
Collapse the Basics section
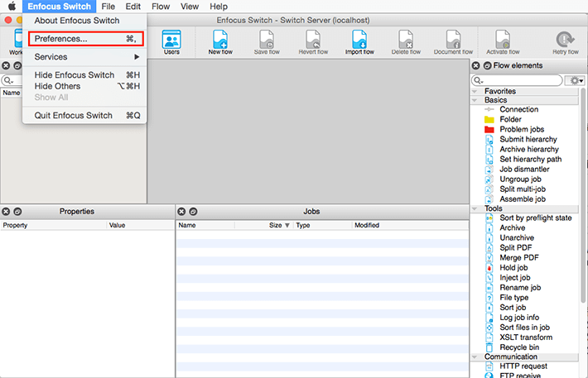475,100
